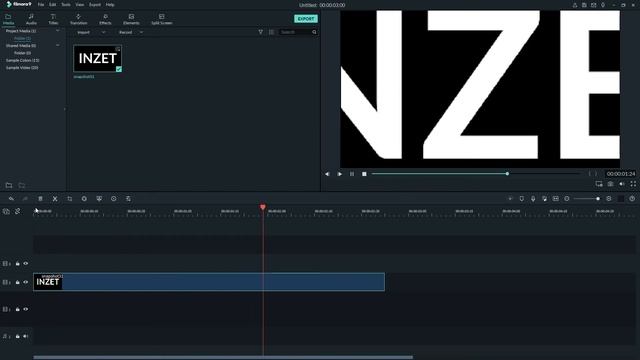640x360 pixels.
Task: Click the preview volume speaker icon
Action: point(622,184)
